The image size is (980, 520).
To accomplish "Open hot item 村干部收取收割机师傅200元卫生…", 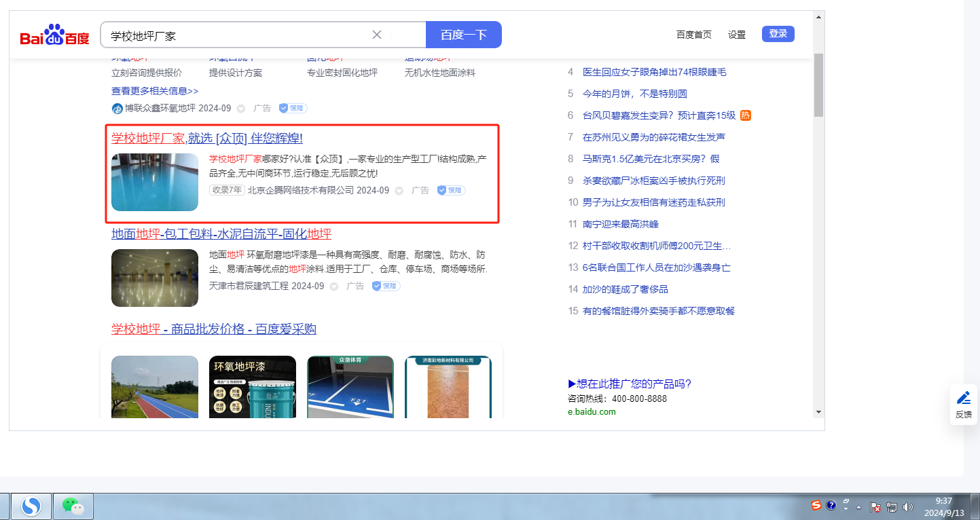I will 657,246.
